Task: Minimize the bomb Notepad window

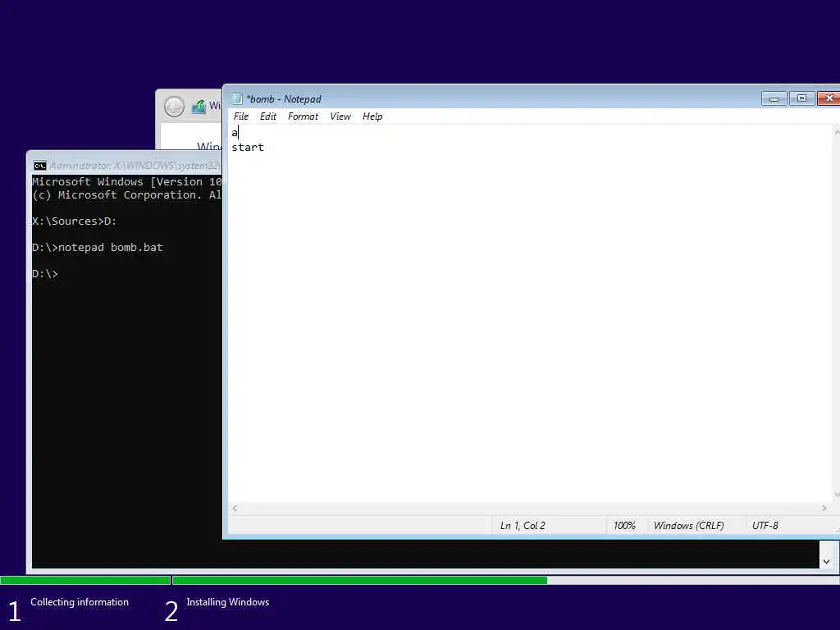Action: coord(774,98)
